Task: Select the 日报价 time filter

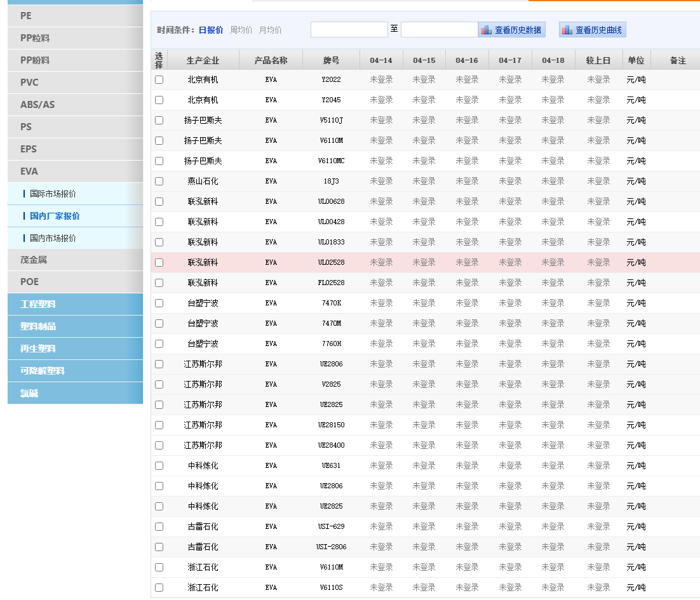Action: (x=210, y=30)
